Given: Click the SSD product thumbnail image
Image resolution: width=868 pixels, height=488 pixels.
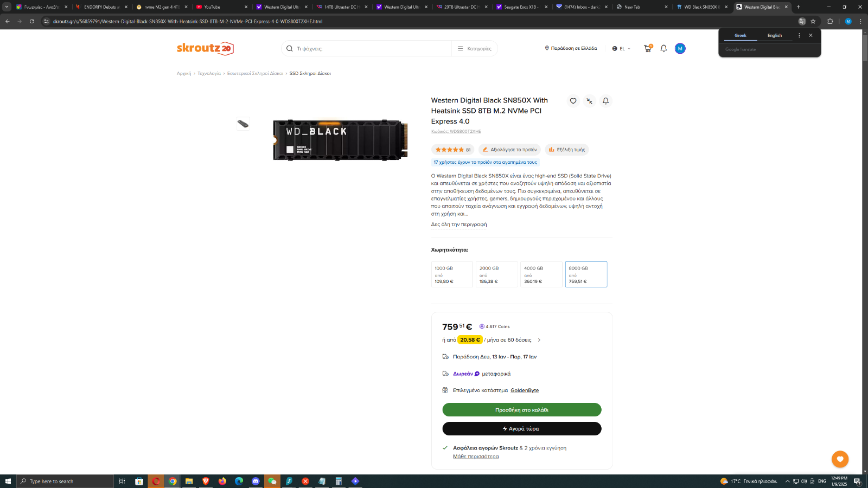Looking at the screenshot, I should pyautogui.click(x=243, y=124).
